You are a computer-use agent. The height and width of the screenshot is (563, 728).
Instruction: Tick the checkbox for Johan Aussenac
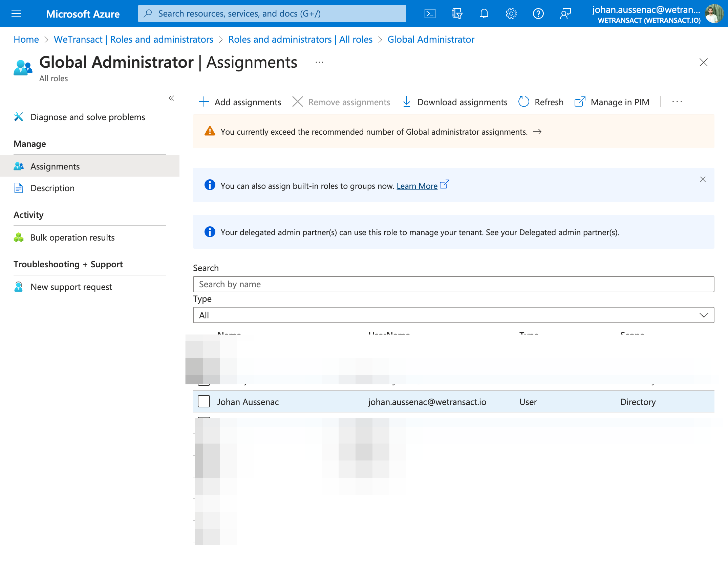click(x=204, y=401)
